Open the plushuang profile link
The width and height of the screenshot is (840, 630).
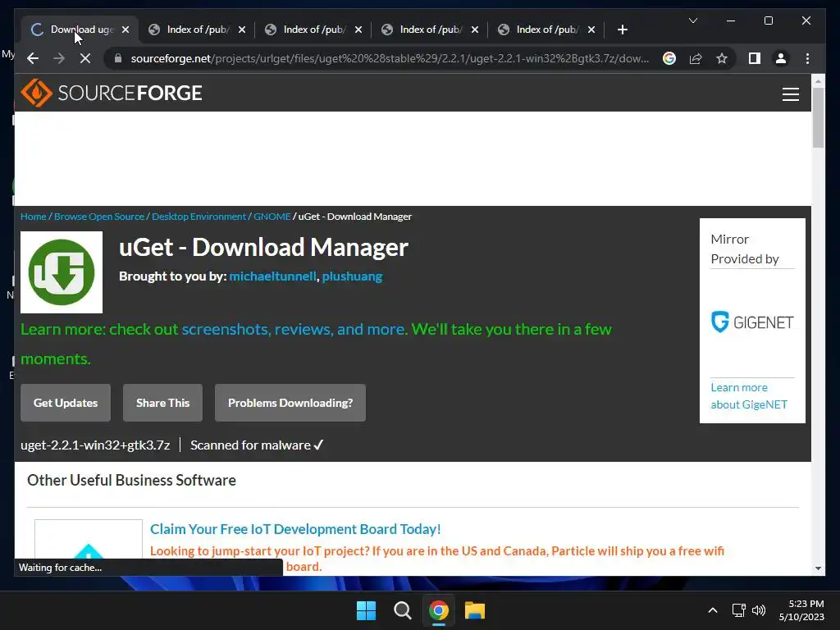tap(352, 276)
